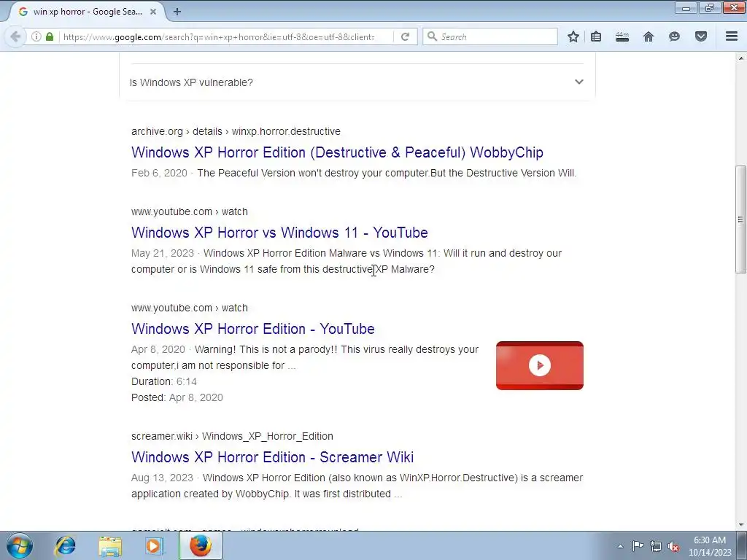Screen dimensions: 747x560
Task: Save to Pocket icon
Action: (x=701, y=36)
